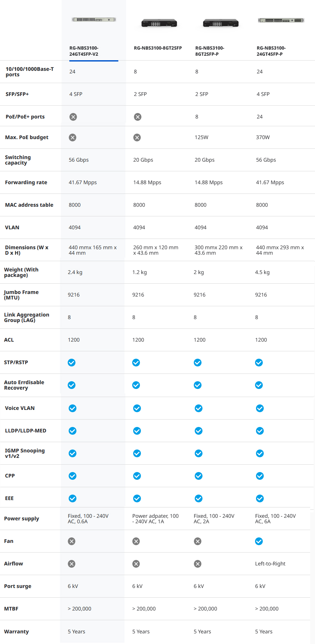This screenshot has height=644, width=315.
Task: Click the Max. PoE budget cross icon for 8GT2SFP
Action: [137, 137]
